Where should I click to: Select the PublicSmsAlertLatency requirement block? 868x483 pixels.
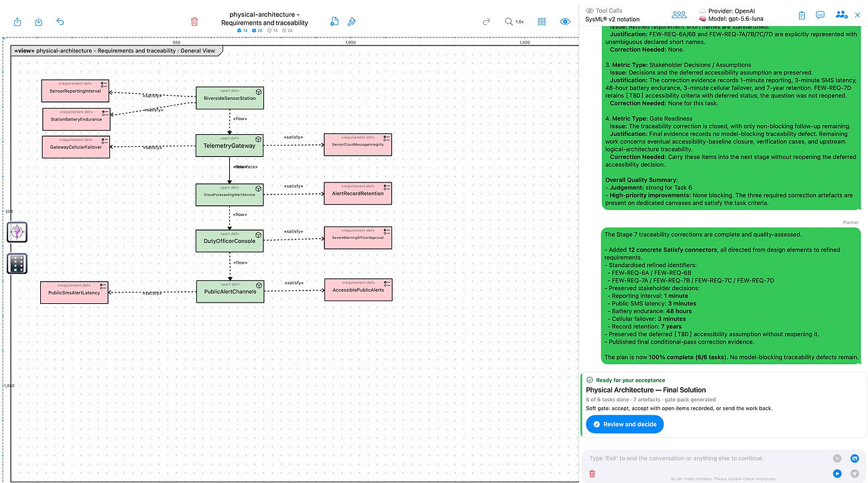click(x=74, y=292)
